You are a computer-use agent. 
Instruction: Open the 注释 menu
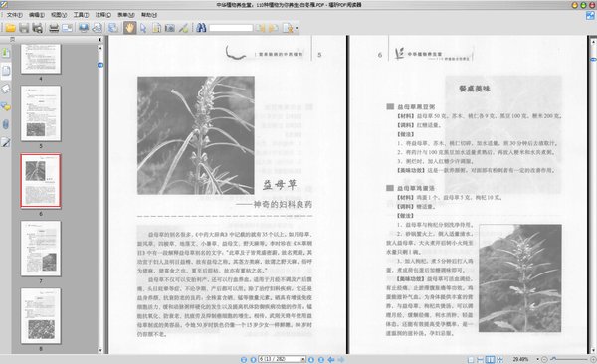point(102,15)
